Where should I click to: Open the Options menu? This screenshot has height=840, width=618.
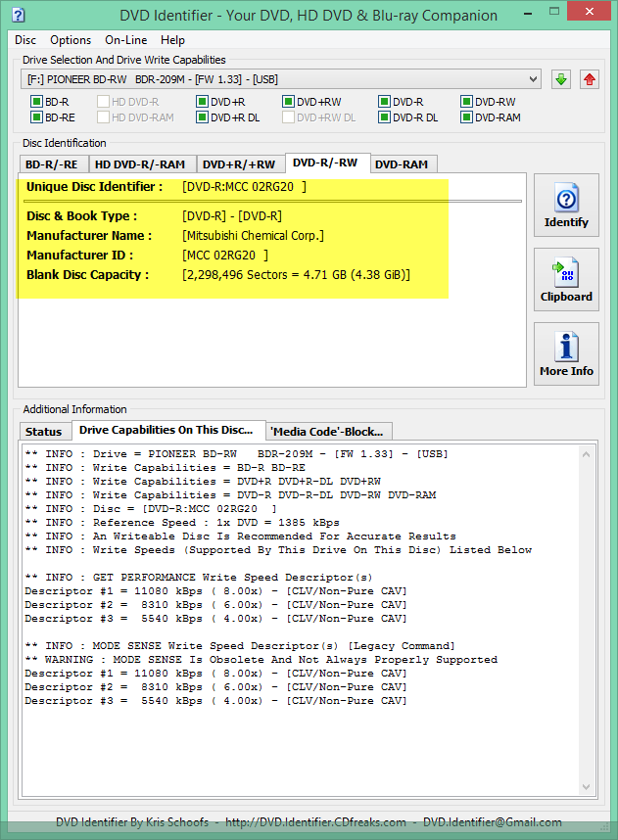[71, 40]
